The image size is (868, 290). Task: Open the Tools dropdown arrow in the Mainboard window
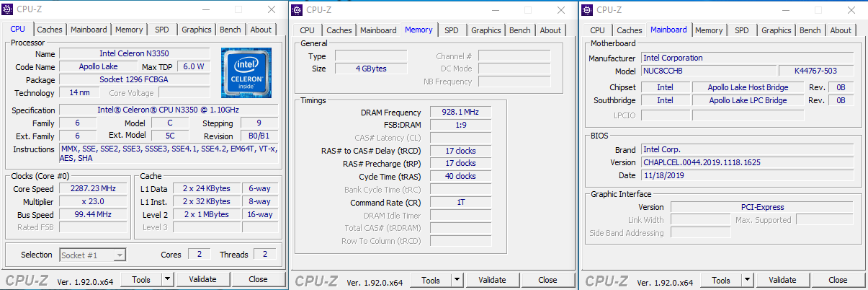coord(748,280)
